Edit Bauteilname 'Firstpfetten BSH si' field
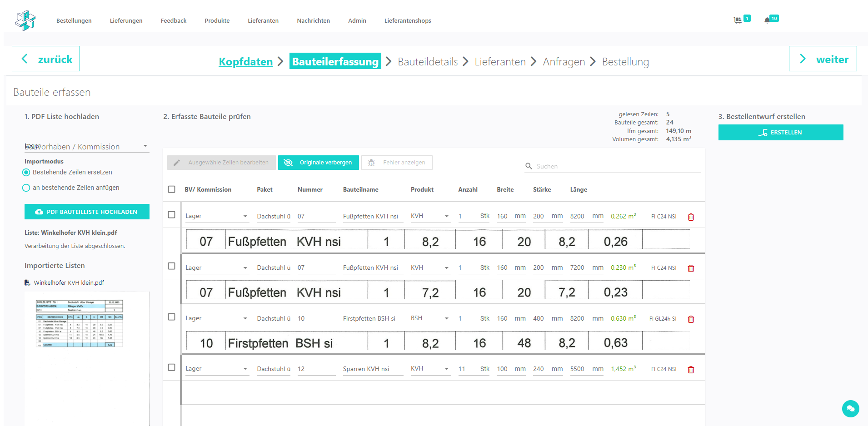Image resolution: width=868 pixels, height=426 pixels. [x=373, y=318]
